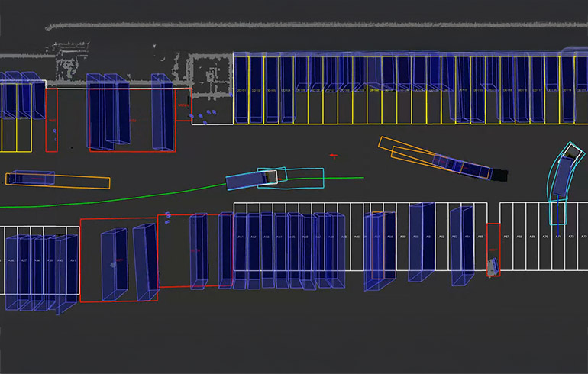The width and height of the screenshot is (588, 374).
Task: Click the cyan planned-pose rectangle ahead of truck
Action: point(291,179)
